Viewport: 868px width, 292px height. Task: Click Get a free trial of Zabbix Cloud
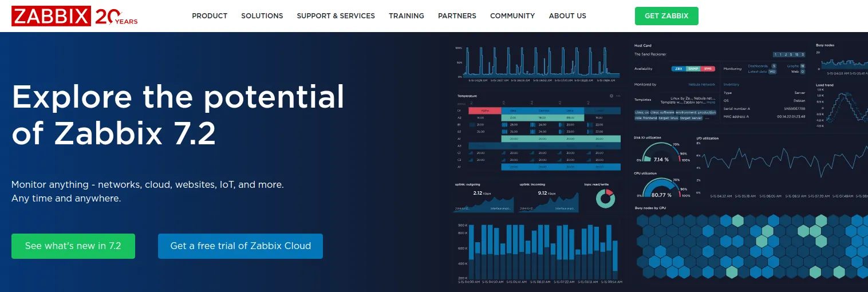point(240,246)
